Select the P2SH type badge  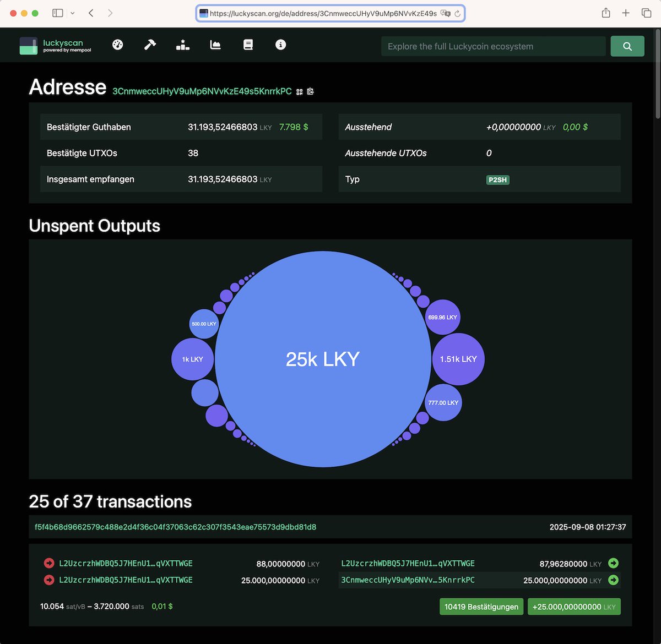pyautogui.click(x=497, y=179)
